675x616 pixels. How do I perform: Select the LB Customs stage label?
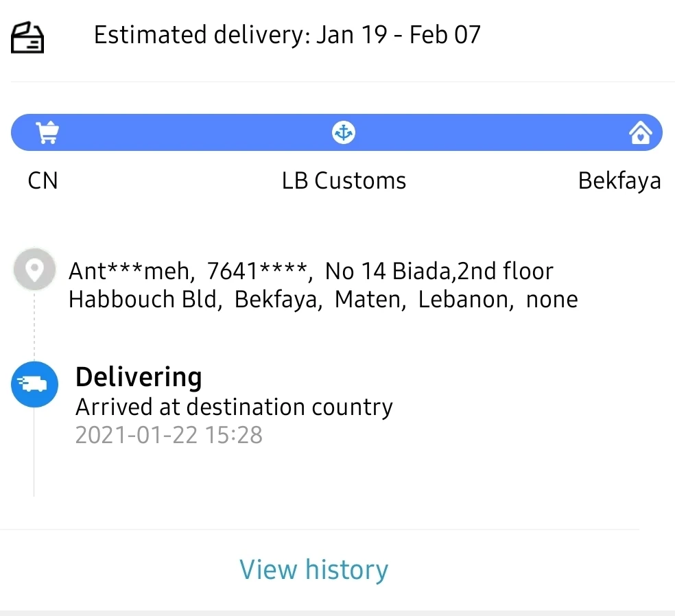click(344, 180)
